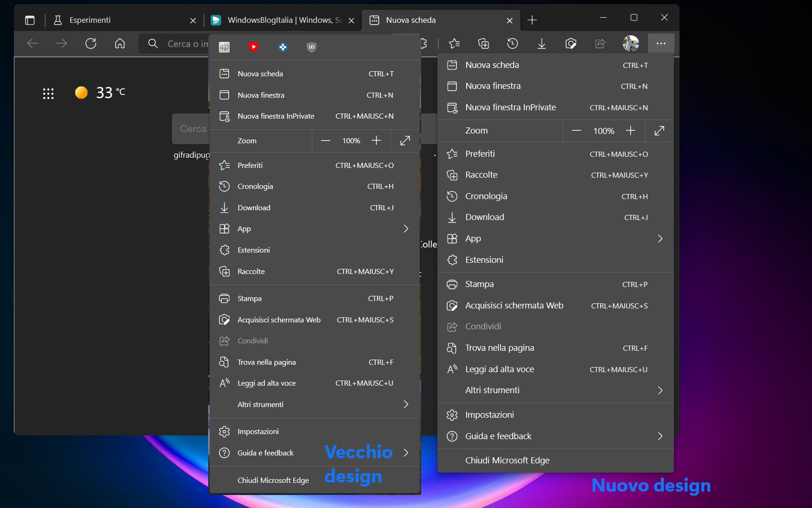Viewport: 812px width, 508px height.
Task: Zoom in in the old design menu
Action: click(376, 140)
